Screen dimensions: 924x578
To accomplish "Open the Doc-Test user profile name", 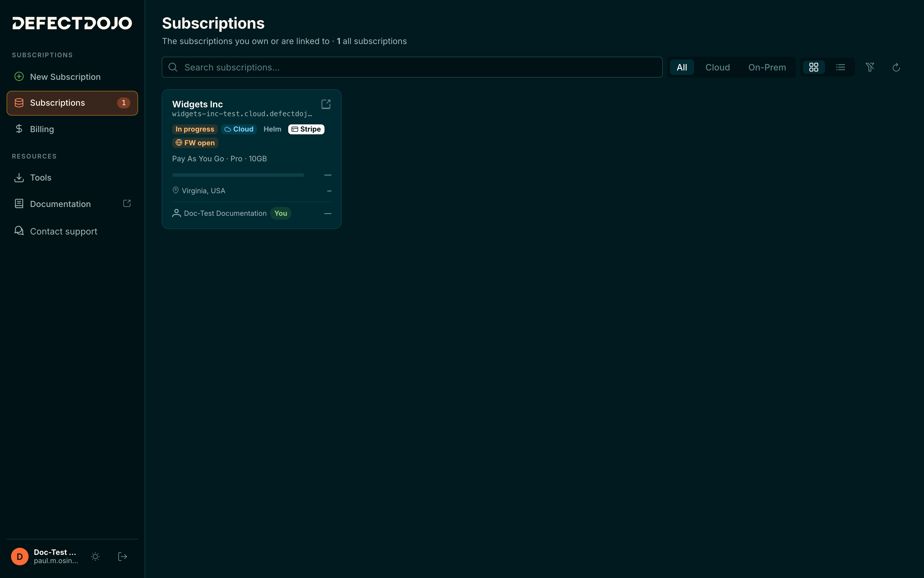I will 55,552.
